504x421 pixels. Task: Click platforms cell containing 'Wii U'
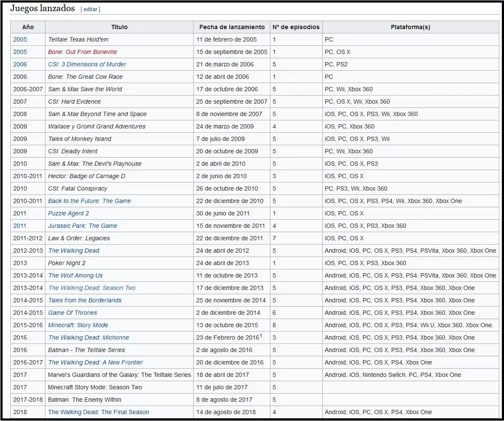click(411, 325)
